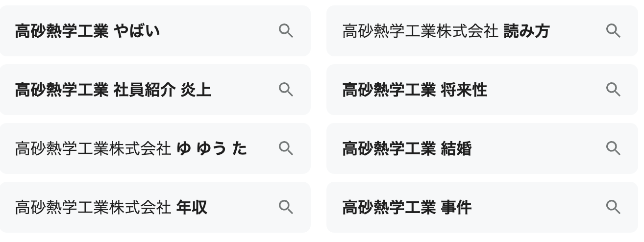The width and height of the screenshot is (644, 242).
Task: Open the 高砂熱学工業株式会社 ゆ ゆう た suggestion
Action: point(130,149)
